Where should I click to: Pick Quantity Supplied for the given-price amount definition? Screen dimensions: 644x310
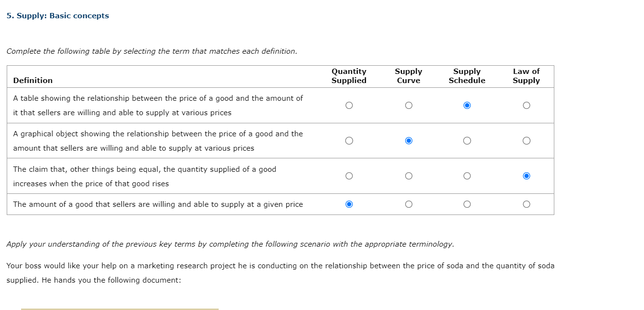(349, 204)
